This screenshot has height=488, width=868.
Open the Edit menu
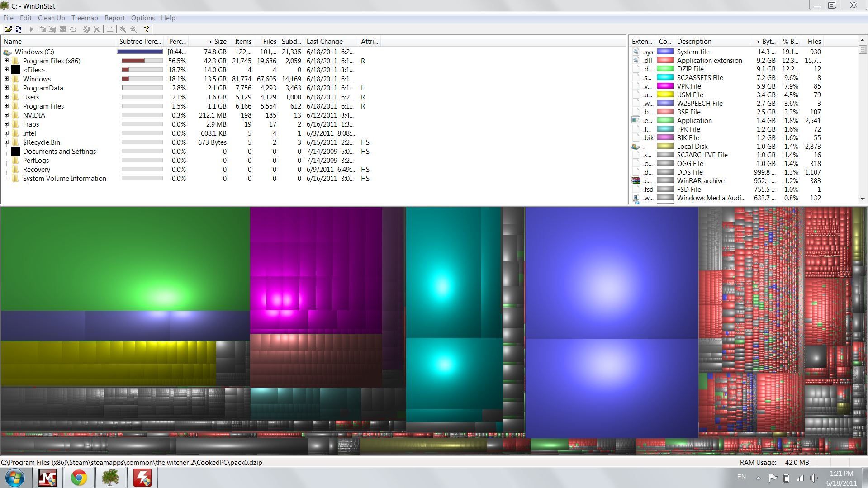click(26, 18)
